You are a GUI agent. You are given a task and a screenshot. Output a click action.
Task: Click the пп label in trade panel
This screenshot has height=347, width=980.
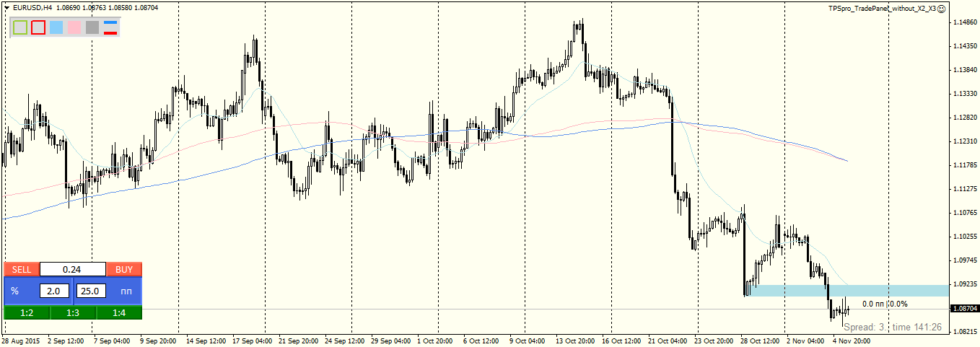point(126,291)
